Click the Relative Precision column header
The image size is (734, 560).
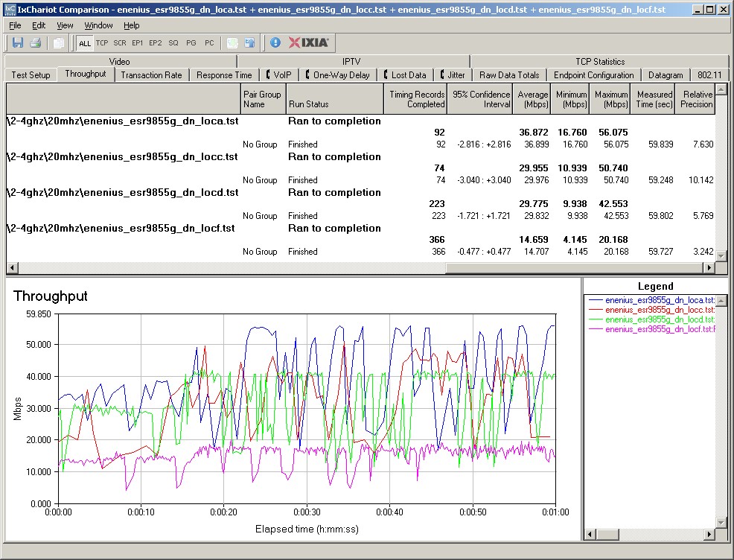[695, 99]
